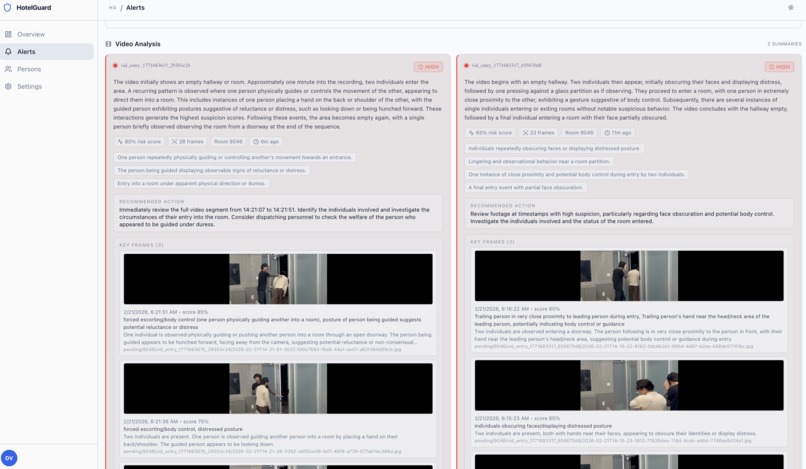Click the 'Individuals repeatedly obscuring faces' tag
This screenshot has width=806, height=469.
pyautogui.click(x=554, y=148)
